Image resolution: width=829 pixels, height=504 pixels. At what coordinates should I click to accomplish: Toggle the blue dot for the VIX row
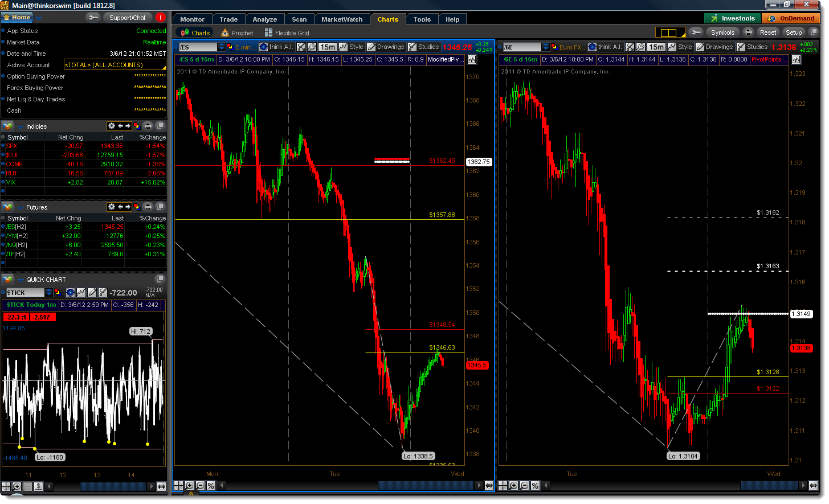click(x=3, y=182)
